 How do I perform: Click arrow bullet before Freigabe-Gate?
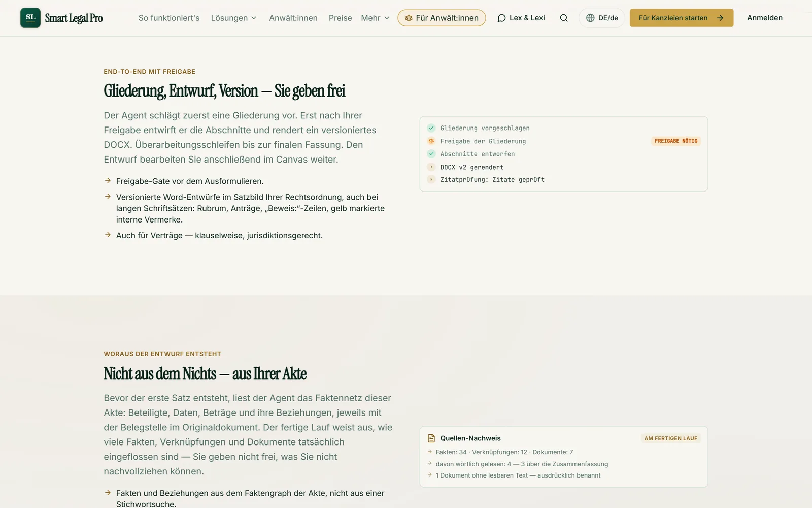108,180
